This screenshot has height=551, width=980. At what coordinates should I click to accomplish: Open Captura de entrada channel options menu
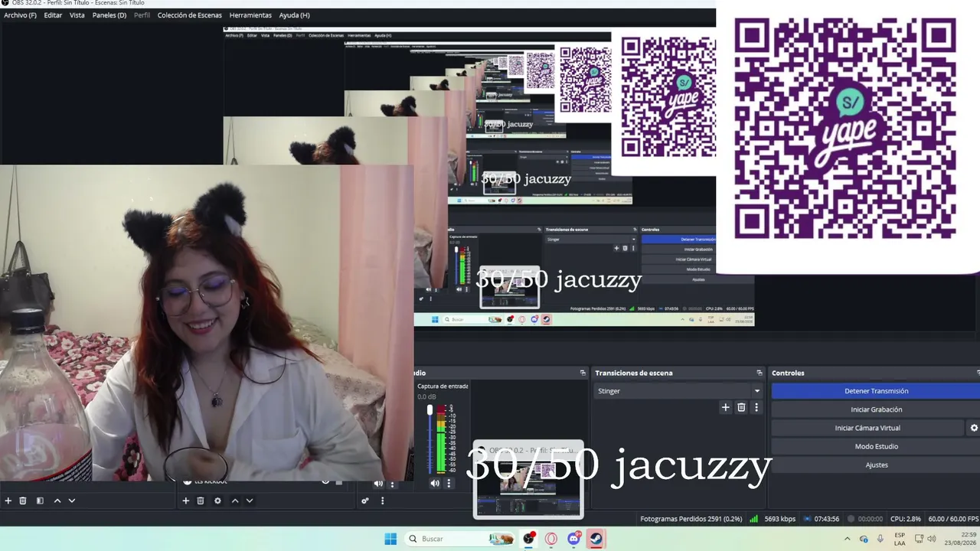point(449,484)
